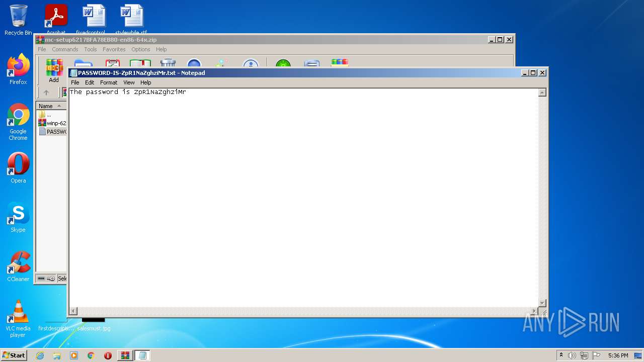Open the Help menu in Notepad

tap(146, 82)
